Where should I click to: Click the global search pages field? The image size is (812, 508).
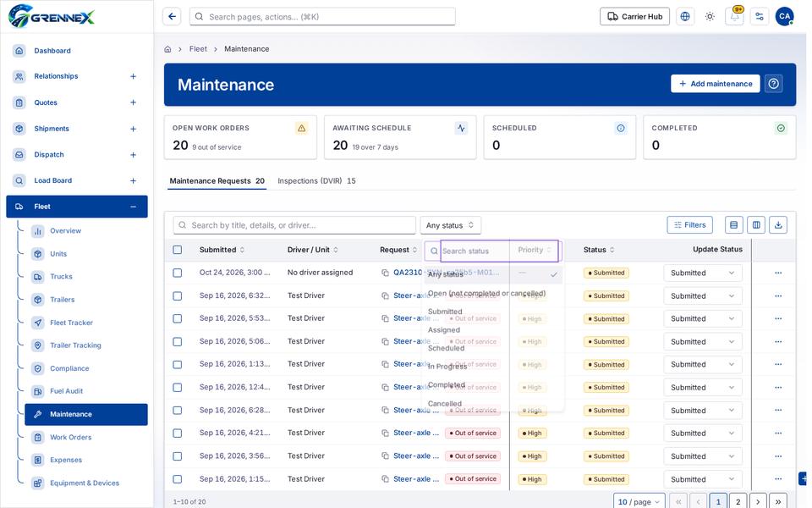coord(322,17)
